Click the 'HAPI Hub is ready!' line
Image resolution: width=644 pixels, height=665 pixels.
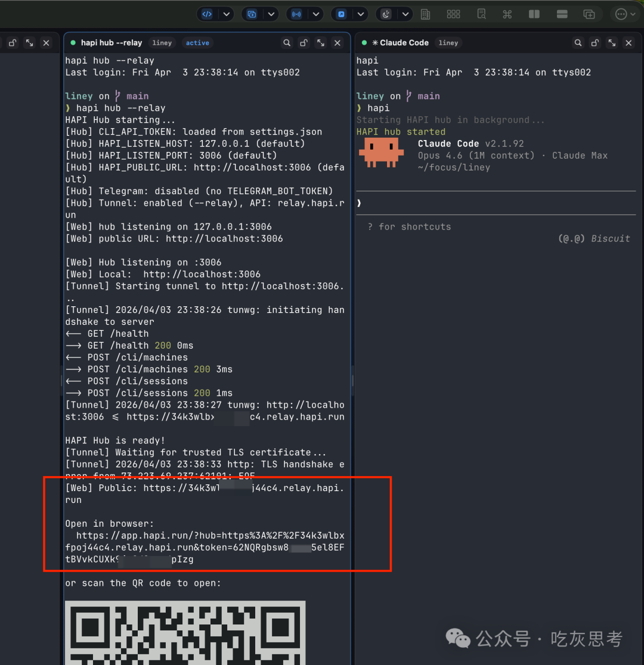coord(115,440)
